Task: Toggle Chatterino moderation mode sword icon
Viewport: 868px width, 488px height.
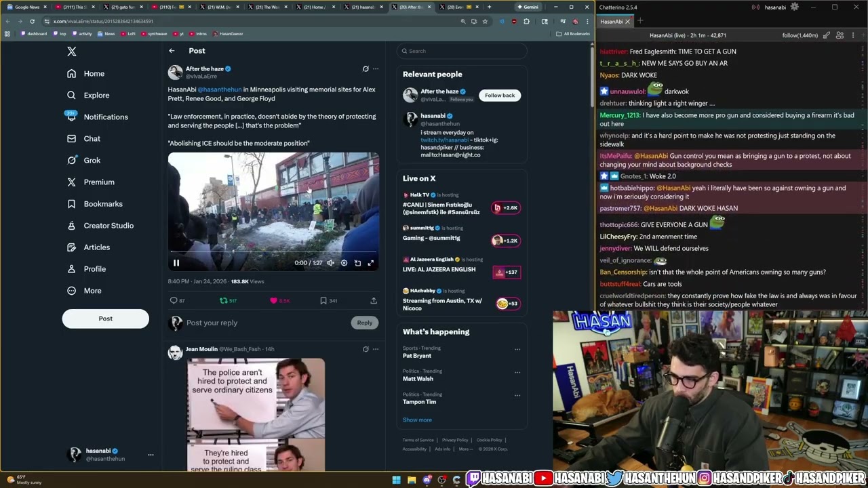Action: 827,35
